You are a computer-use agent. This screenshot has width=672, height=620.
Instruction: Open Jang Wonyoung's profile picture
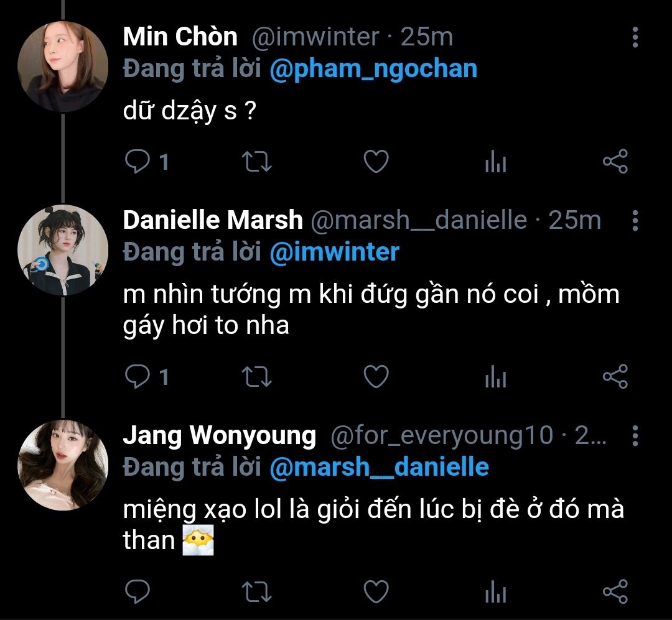[x=62, y=465]
